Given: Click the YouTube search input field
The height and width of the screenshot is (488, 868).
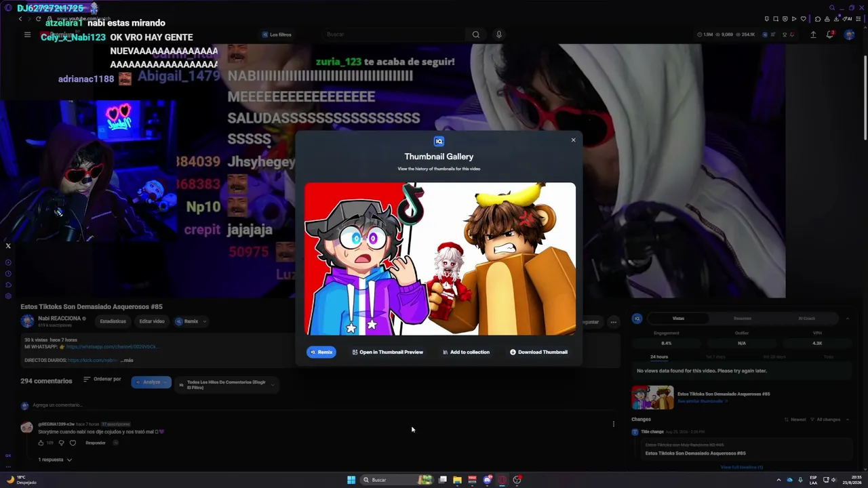Looking at the screenshot, I should pos(393,35).
